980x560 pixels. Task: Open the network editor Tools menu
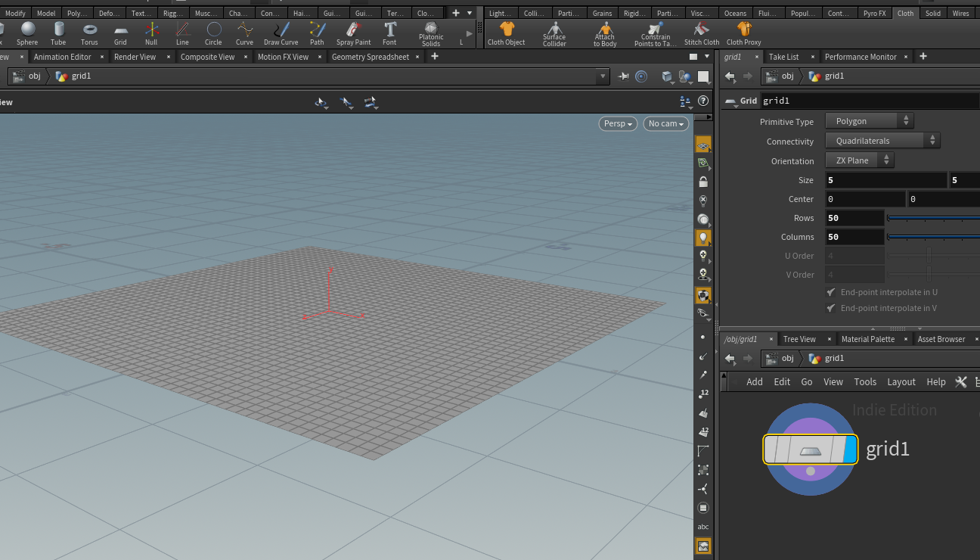865,382
